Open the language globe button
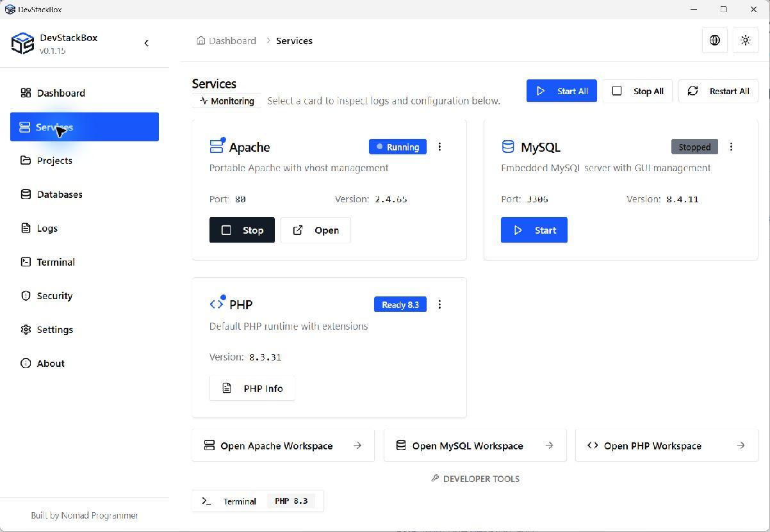 point(715,40)
